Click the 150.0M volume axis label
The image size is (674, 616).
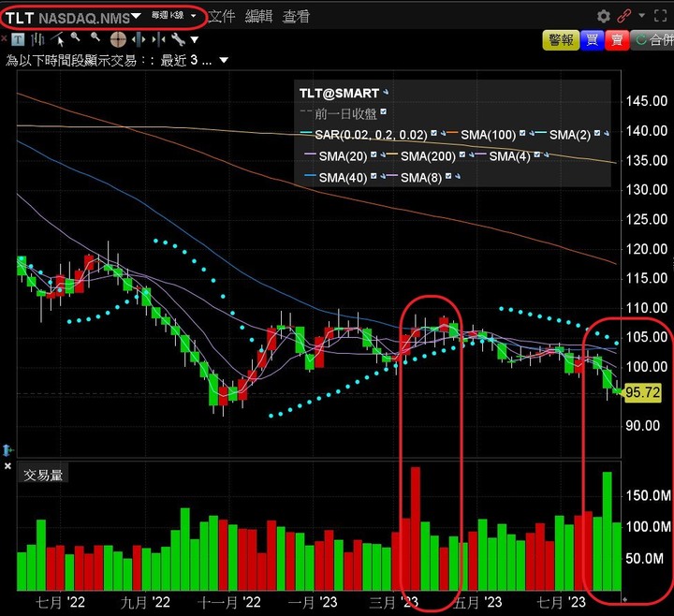(x=648, y=495)
